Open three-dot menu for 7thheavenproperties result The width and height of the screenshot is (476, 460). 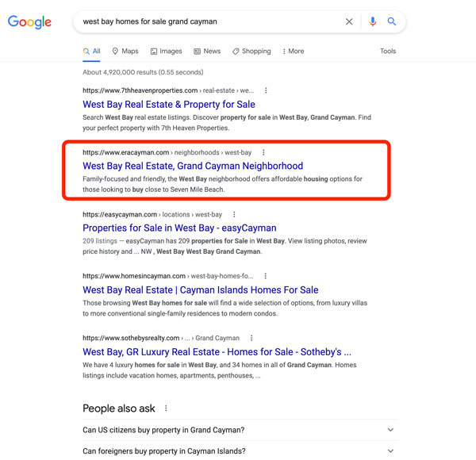coord(266,90)
